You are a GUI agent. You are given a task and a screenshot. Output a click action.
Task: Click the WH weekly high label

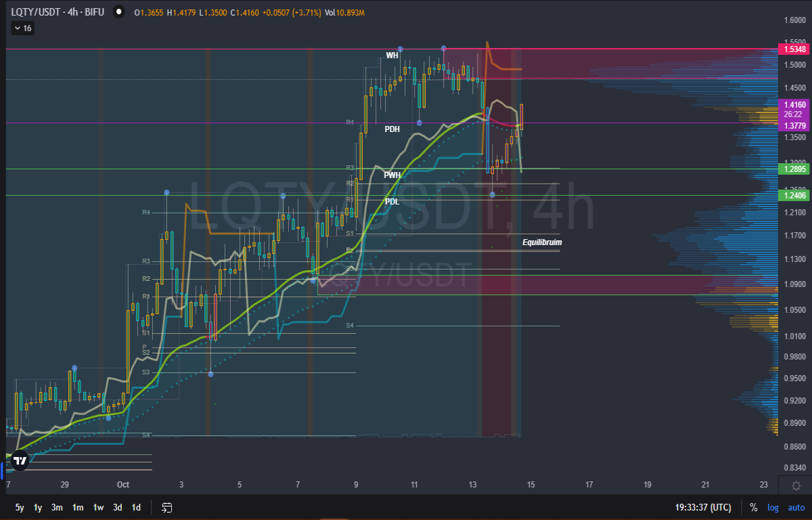coord(392,56)
